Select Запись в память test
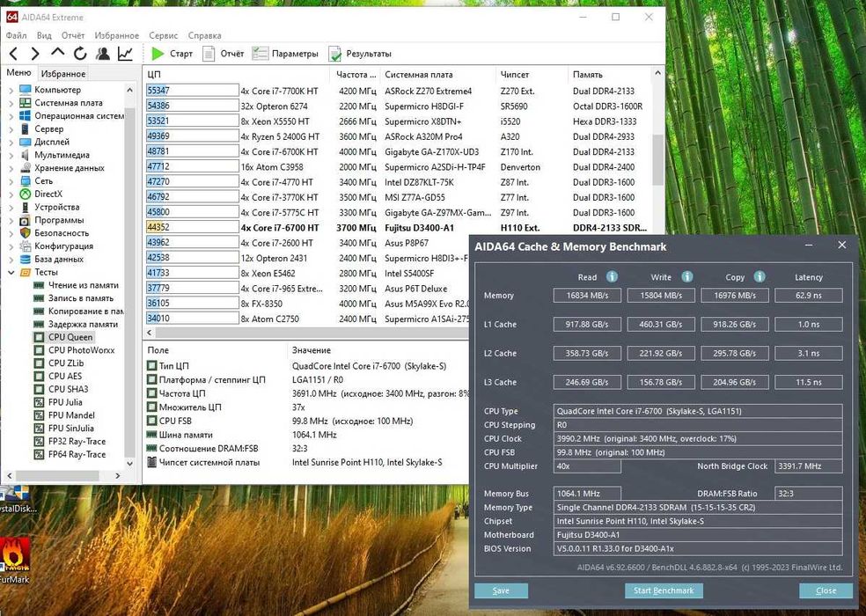 tap(81, 298)
